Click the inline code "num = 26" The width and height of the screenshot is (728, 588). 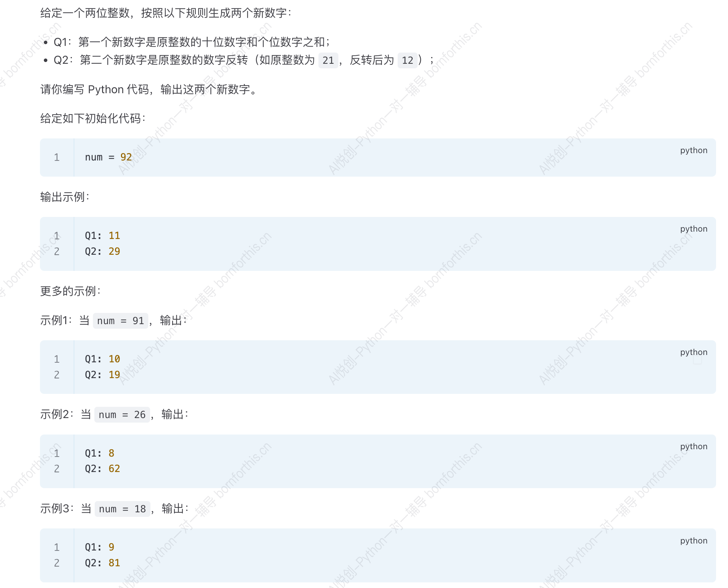click(x=122, y=415)
